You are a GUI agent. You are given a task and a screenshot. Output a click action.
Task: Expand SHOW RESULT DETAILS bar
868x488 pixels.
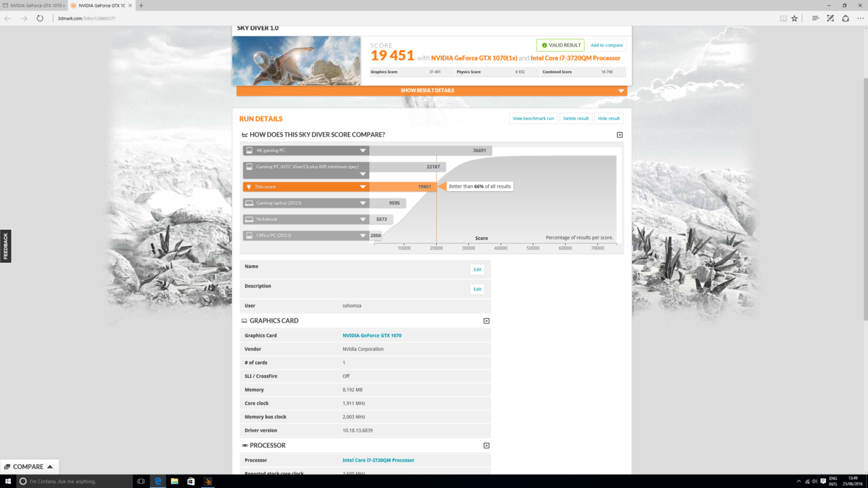pyautogui.click(x=431, y=91)
